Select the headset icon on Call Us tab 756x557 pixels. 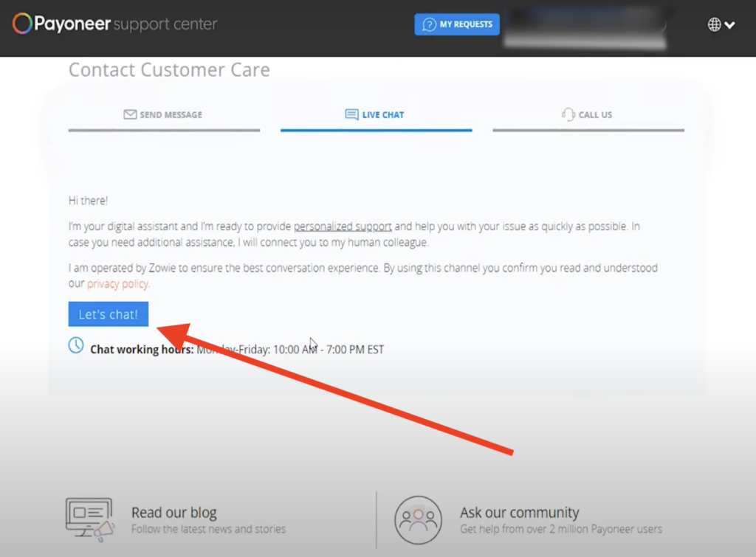(x=567, y=114)
